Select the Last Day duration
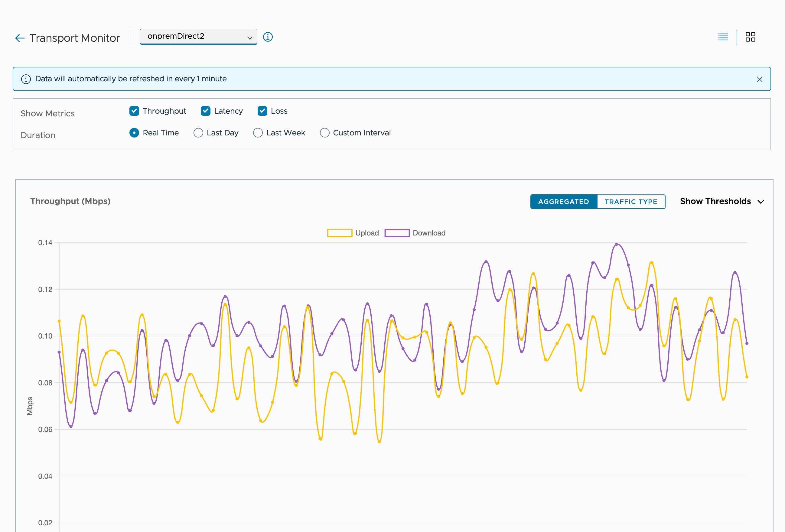Image resolution: width=785 pixels, height=532 pixels. pos(198,133)
